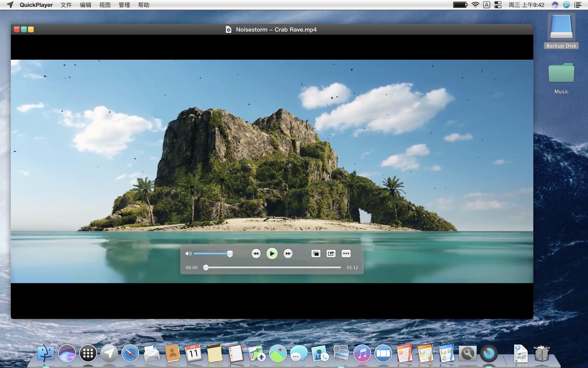The height and width of the screenshot is (368, 588).
Task: Open Finder from the Dock
Action: tap(46, 353)
